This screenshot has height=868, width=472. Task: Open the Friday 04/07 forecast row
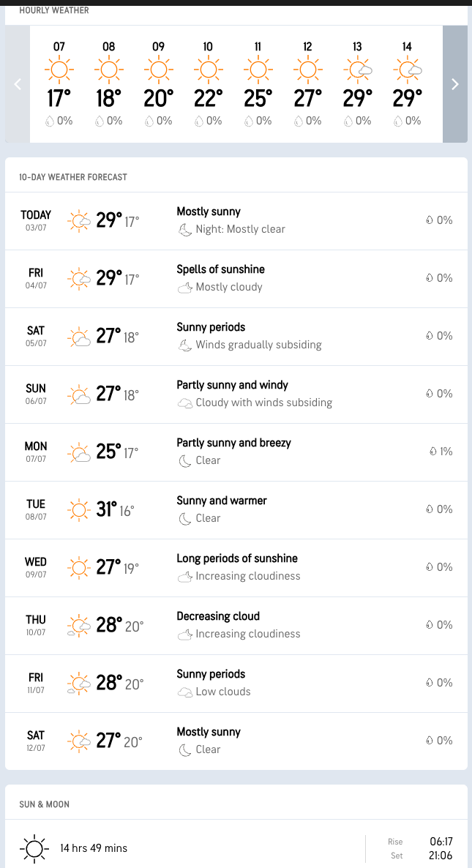tap(236, 278)
